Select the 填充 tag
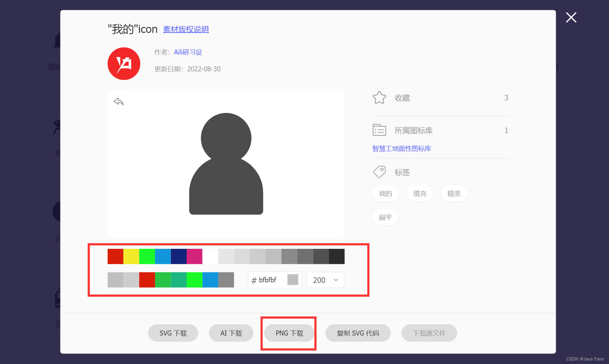Screen dimensions: 609x364 (x=420, y=194)
